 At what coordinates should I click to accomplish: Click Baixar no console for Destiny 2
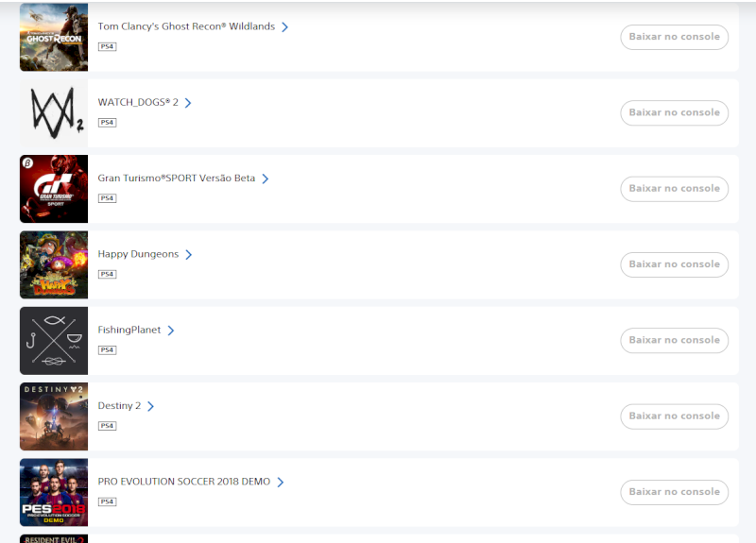[674, 416]
